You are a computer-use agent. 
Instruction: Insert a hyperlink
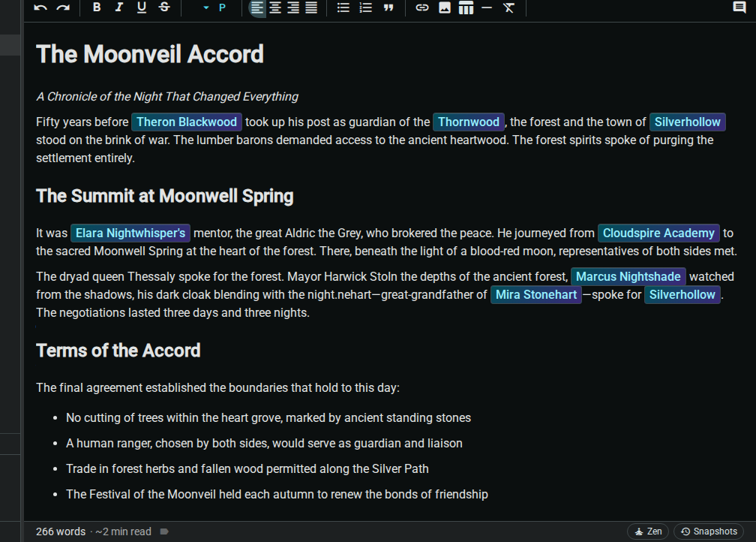(421, 8)
